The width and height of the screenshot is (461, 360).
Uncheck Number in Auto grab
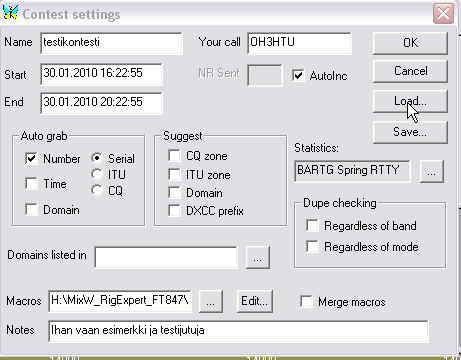31,158
